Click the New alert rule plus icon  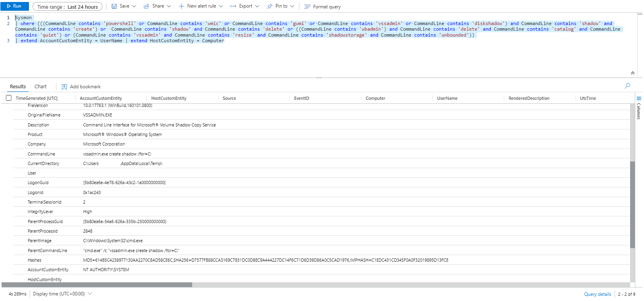181,6
